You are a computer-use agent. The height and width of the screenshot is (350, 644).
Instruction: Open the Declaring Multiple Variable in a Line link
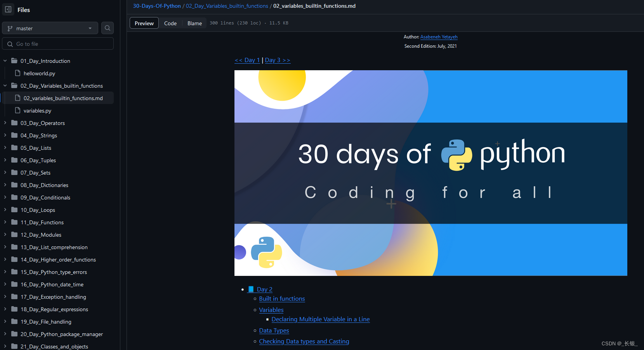point(320,319)
